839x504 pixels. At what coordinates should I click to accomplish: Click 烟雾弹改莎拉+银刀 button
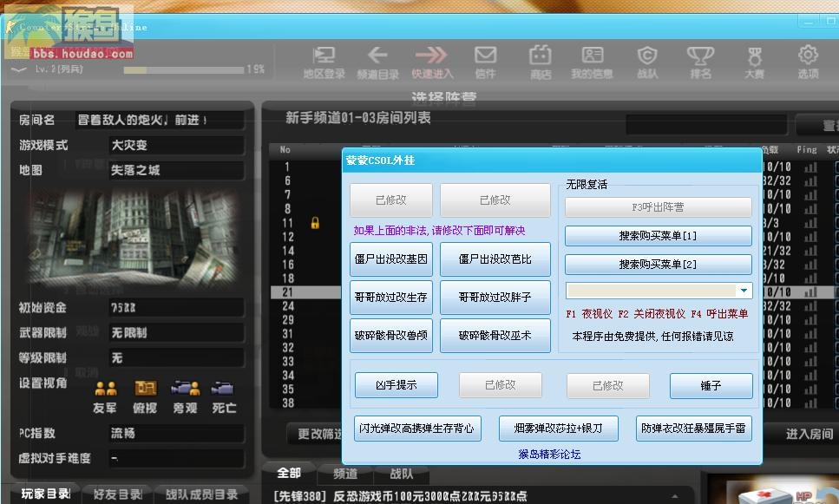pyautogui.click(x=558, y=429)
